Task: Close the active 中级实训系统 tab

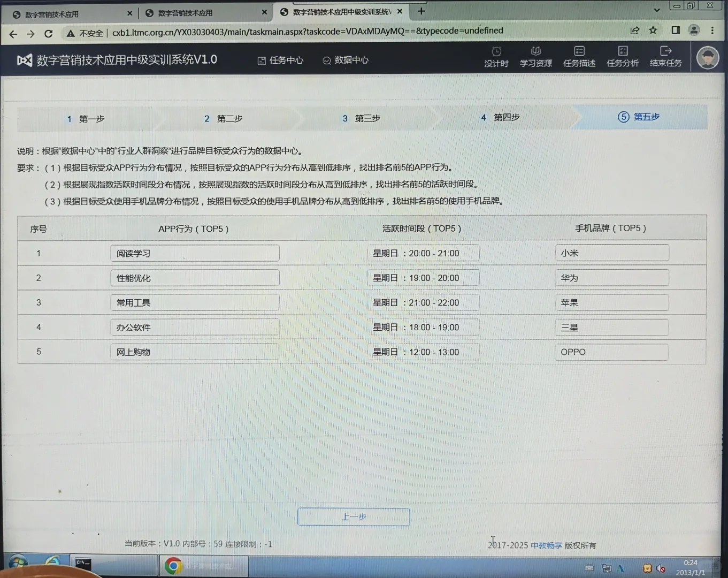Action: (400, 11)
